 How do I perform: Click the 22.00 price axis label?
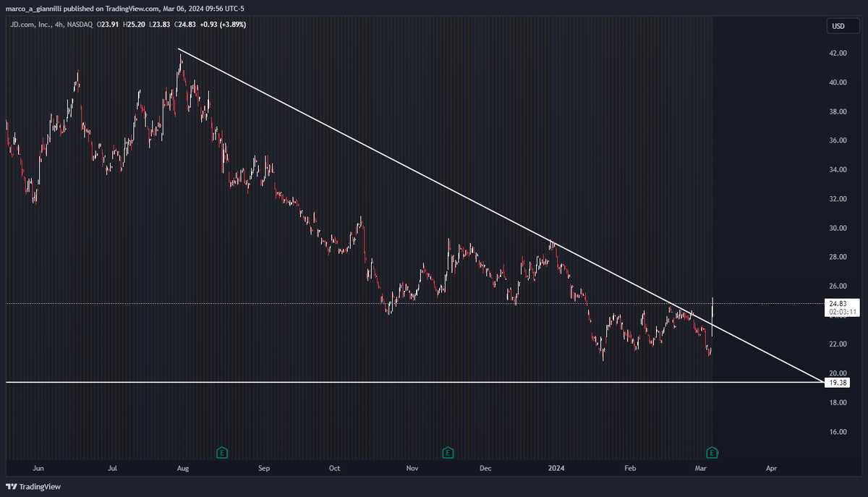point(838,344)
